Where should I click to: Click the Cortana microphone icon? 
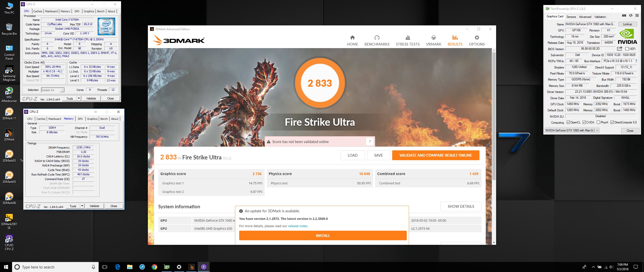93,267
